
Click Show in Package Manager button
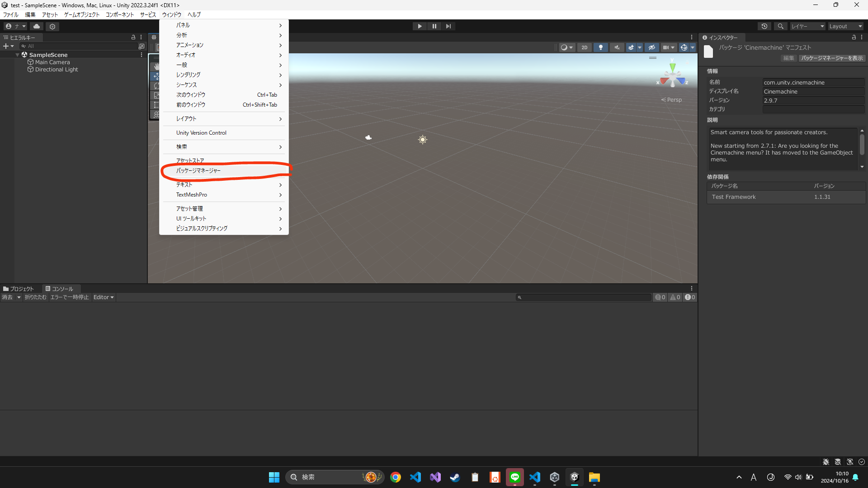point(832,58)
